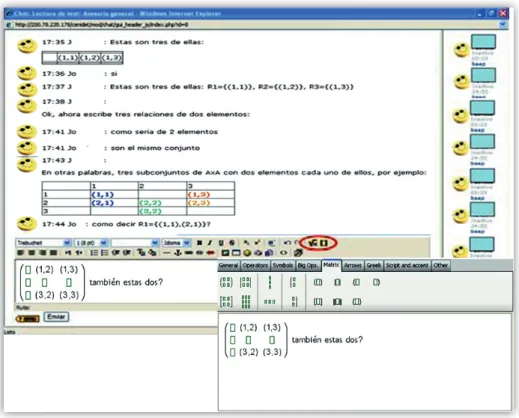Image resolution: width=519 pixels, height=418 pixels.
Task: Click the bracket icon inside the red circle
Action: (324, 243)
